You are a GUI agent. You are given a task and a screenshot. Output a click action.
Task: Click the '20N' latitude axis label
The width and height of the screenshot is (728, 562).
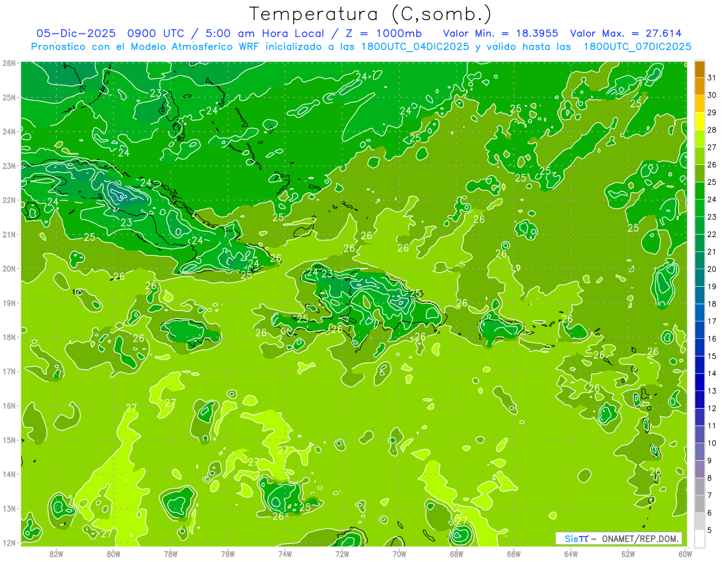(8, 269)
